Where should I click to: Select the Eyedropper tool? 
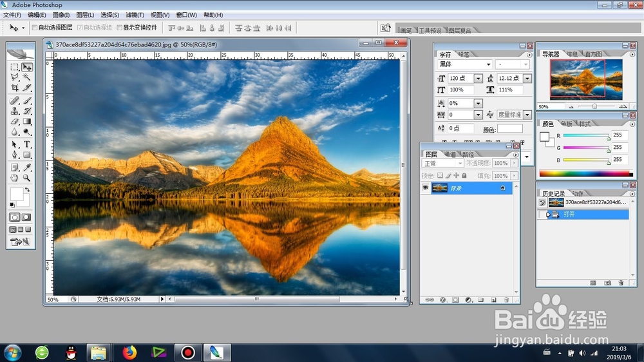[27, 167]
